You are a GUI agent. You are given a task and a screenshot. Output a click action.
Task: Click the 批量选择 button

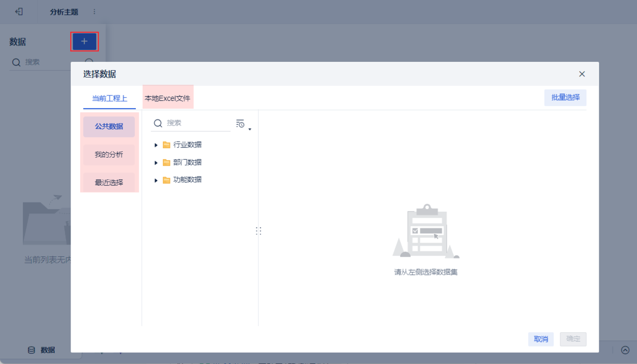click(x=565, y=98)
